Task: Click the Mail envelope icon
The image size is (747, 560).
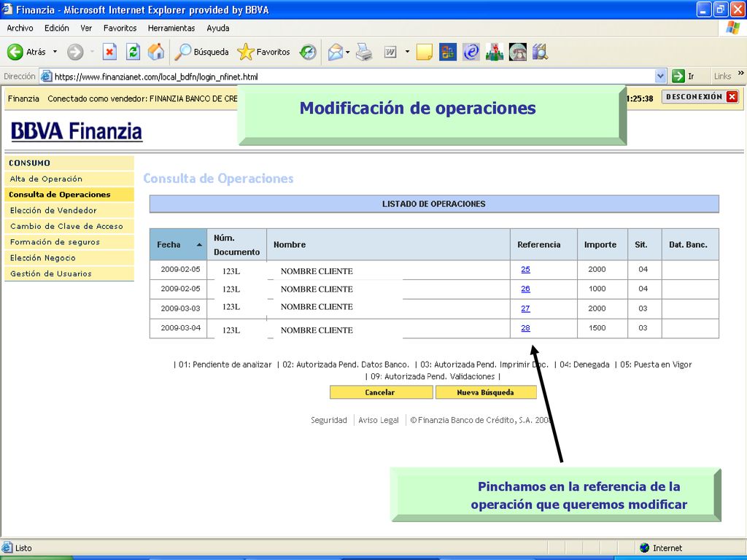Action: [x=336, y=52]
